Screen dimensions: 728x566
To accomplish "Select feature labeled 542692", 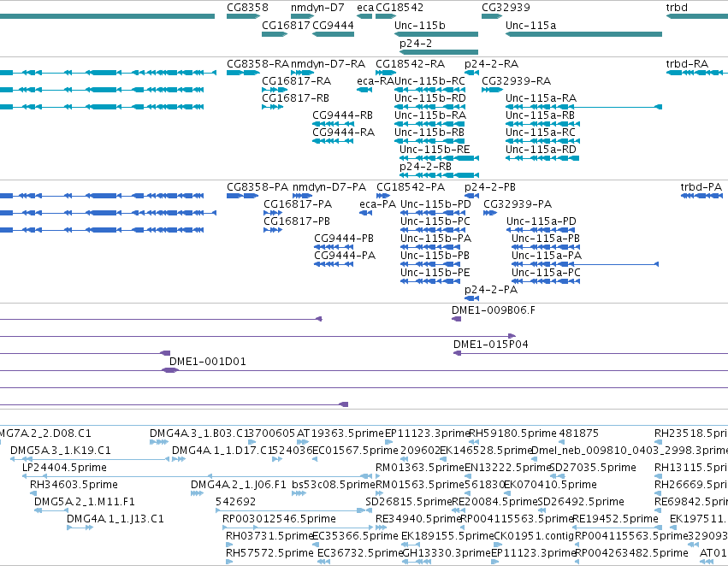I will [x=235, y=502].
